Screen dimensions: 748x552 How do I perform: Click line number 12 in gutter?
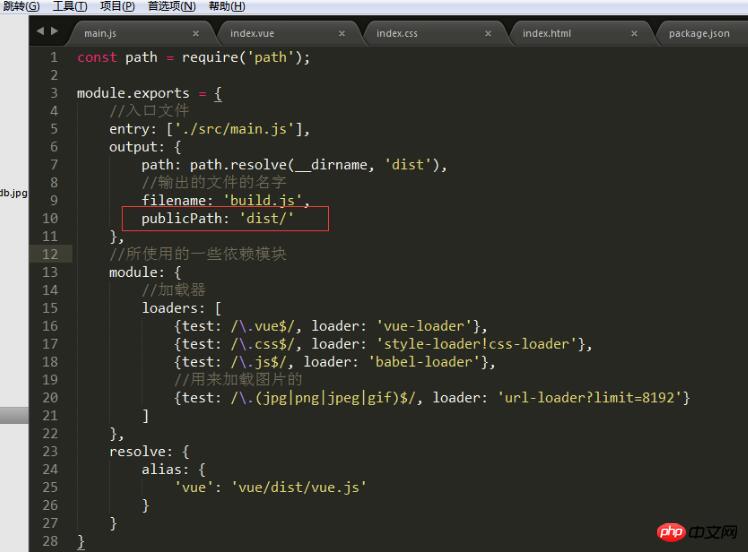click(50, 254)
